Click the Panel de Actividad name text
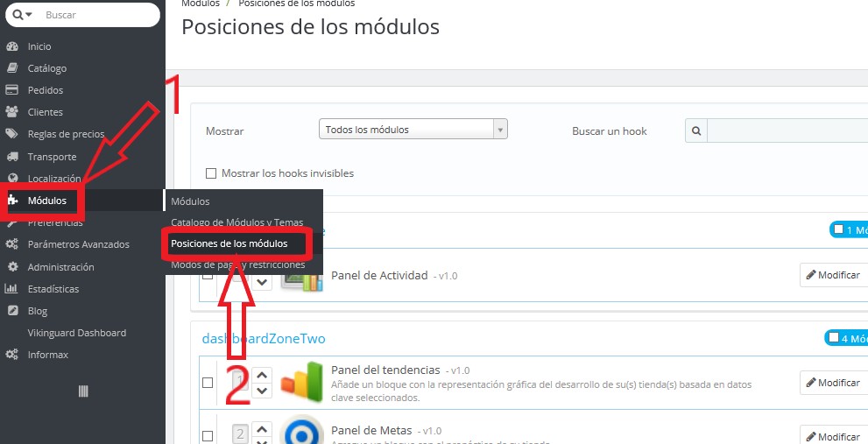 379,275
